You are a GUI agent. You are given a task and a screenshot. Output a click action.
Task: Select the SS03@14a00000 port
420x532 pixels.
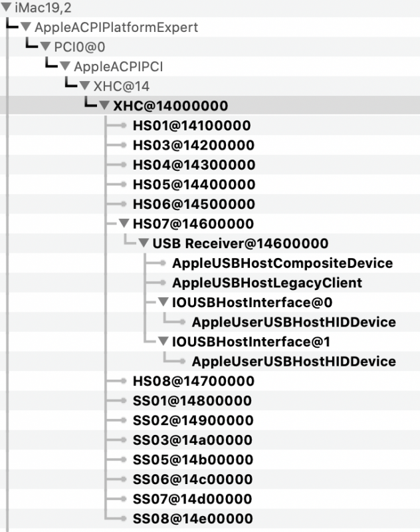pos(193,440)
